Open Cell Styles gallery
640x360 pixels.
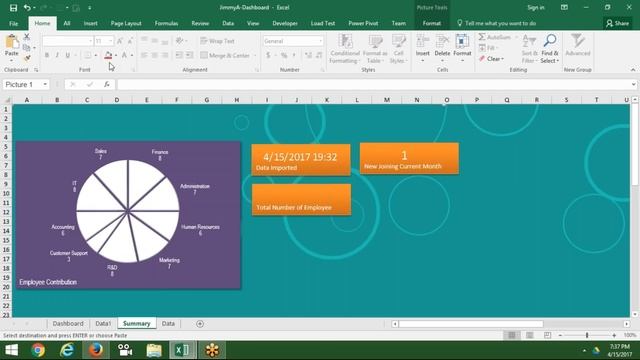398,49
